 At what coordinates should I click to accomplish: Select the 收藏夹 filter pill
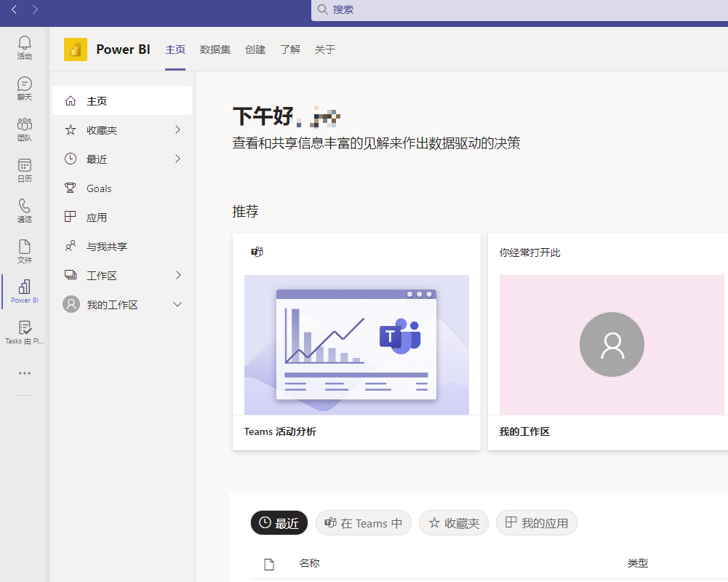coord(454,523)
